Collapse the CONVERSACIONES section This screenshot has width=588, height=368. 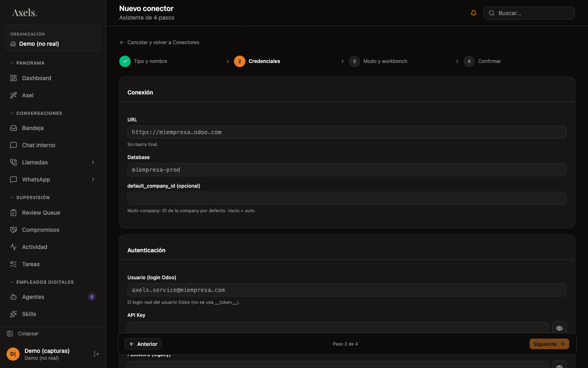(36, 113)
